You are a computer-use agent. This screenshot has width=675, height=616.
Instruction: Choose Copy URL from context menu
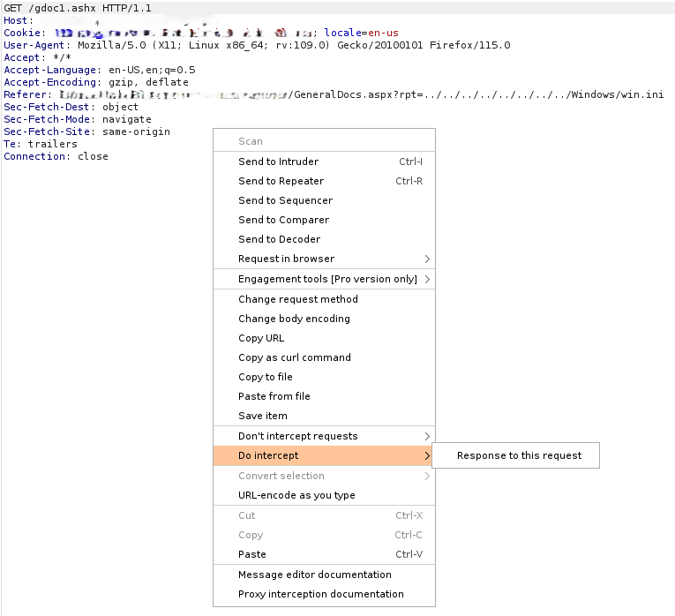click(x=324, y=338)
